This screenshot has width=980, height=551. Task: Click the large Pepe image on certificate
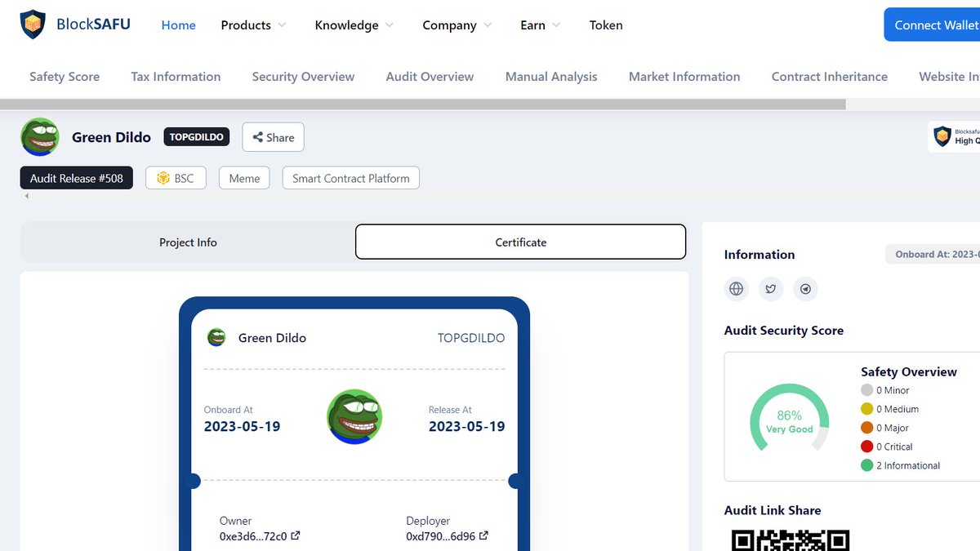coord(354,416)
